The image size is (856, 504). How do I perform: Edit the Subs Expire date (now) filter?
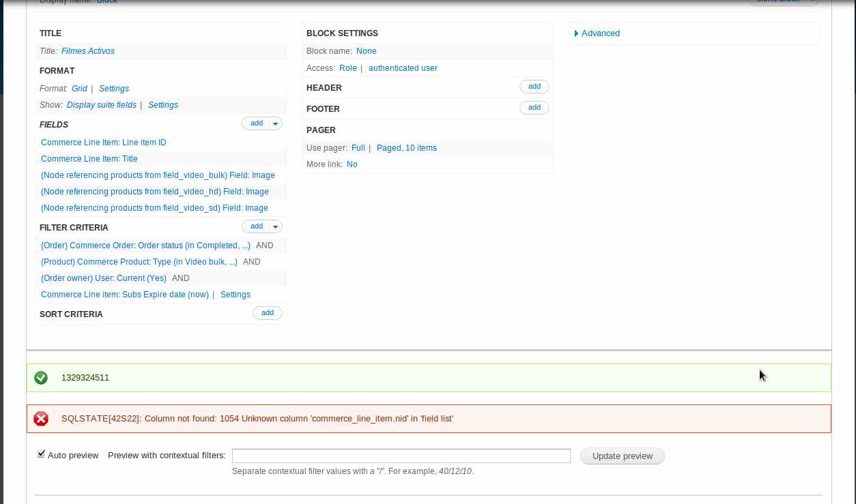click(125, 295)
